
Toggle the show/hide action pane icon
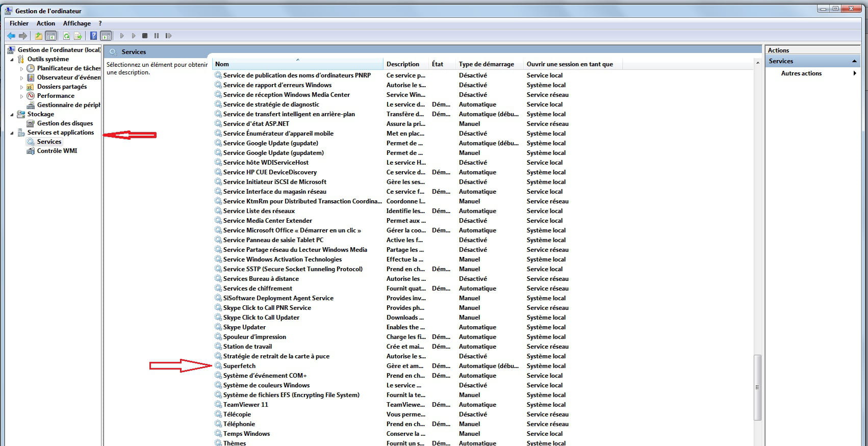point(106,36)
